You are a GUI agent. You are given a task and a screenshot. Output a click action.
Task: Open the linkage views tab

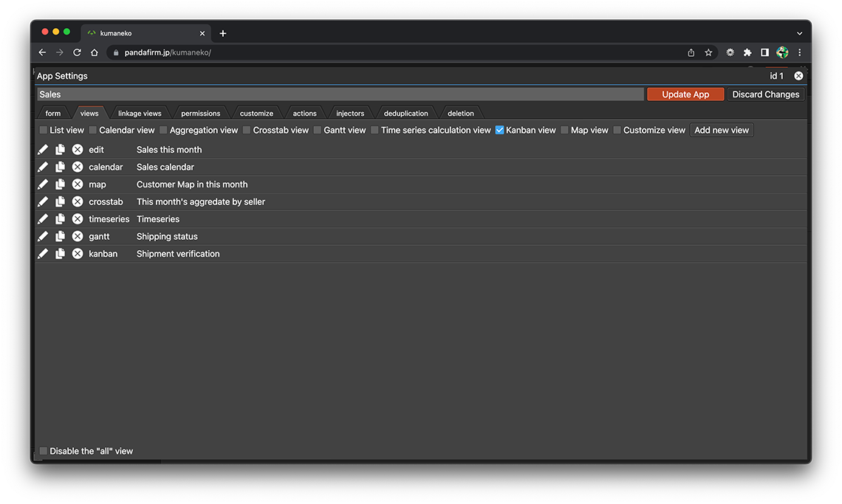pyautogui.click(x=140, y=114)
